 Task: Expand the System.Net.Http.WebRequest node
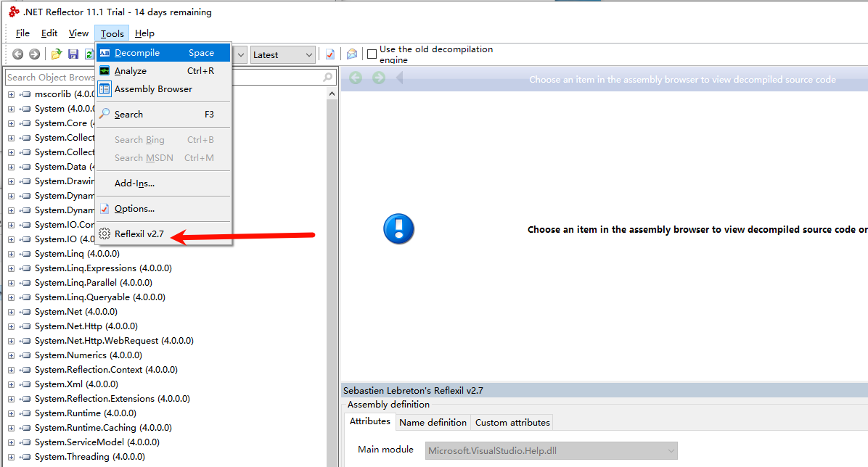click(11, 340)
